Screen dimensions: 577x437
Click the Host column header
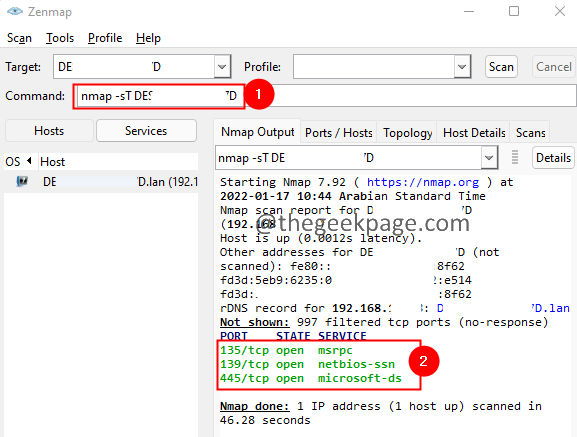coord(118,161)
